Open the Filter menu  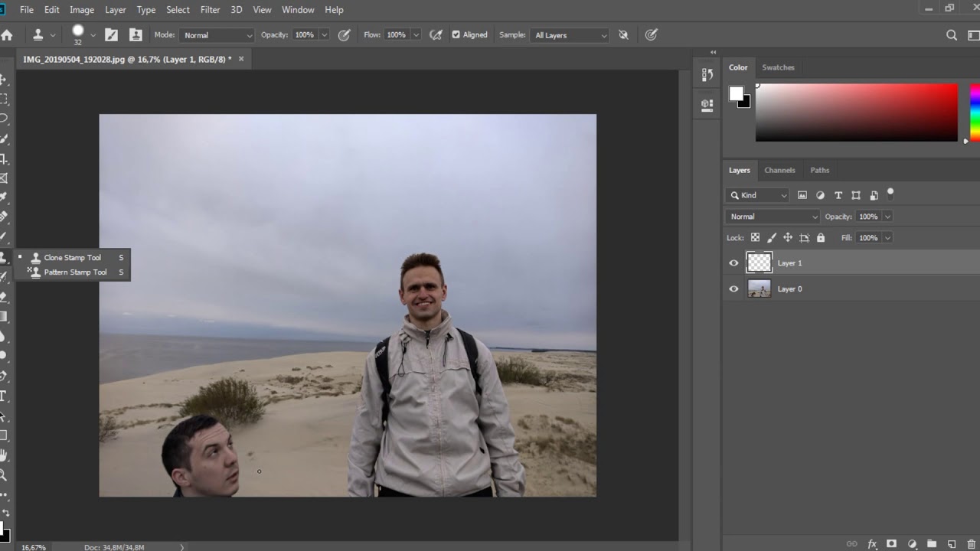tap(210, 10)
